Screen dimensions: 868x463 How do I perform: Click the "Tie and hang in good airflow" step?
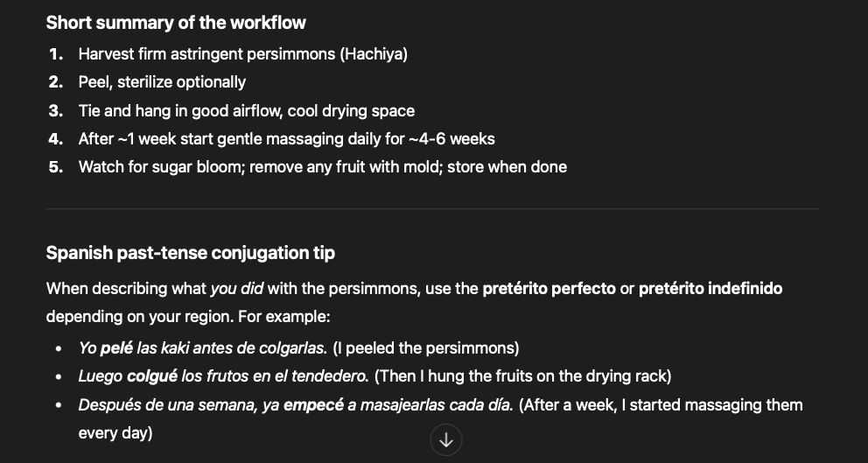point(246,111)
